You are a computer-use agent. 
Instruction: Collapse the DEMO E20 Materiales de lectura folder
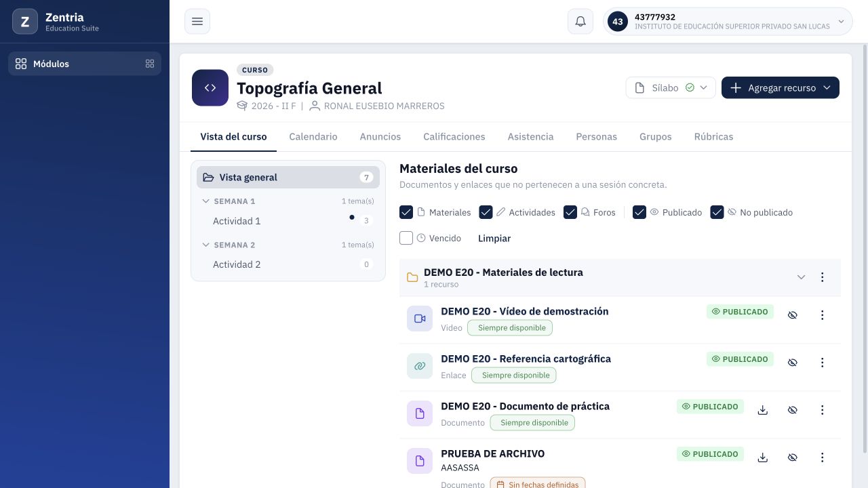[x=801, y=277]
